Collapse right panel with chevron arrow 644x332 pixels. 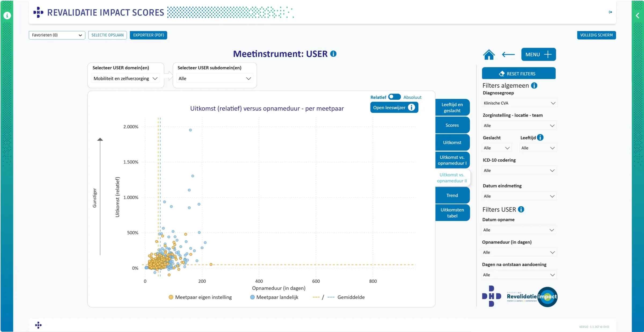point(638,16)
